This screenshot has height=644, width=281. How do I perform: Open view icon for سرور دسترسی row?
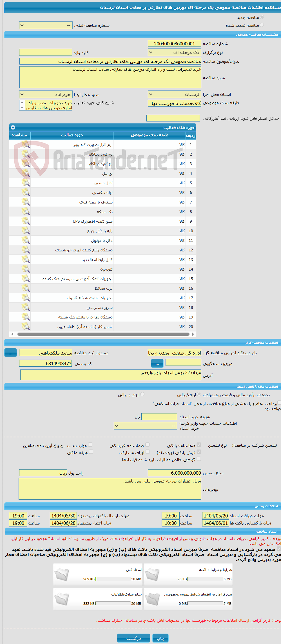26,307
